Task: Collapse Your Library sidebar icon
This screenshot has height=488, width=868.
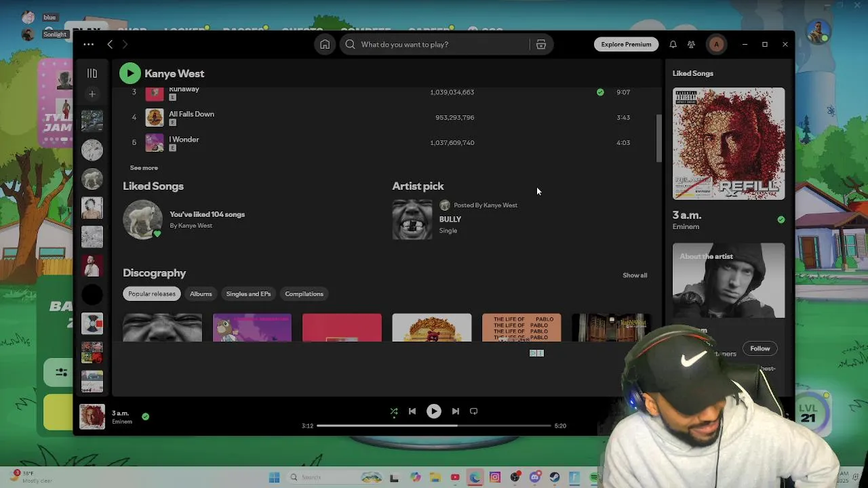Action: pyautogui.click(x=92, y=73)
